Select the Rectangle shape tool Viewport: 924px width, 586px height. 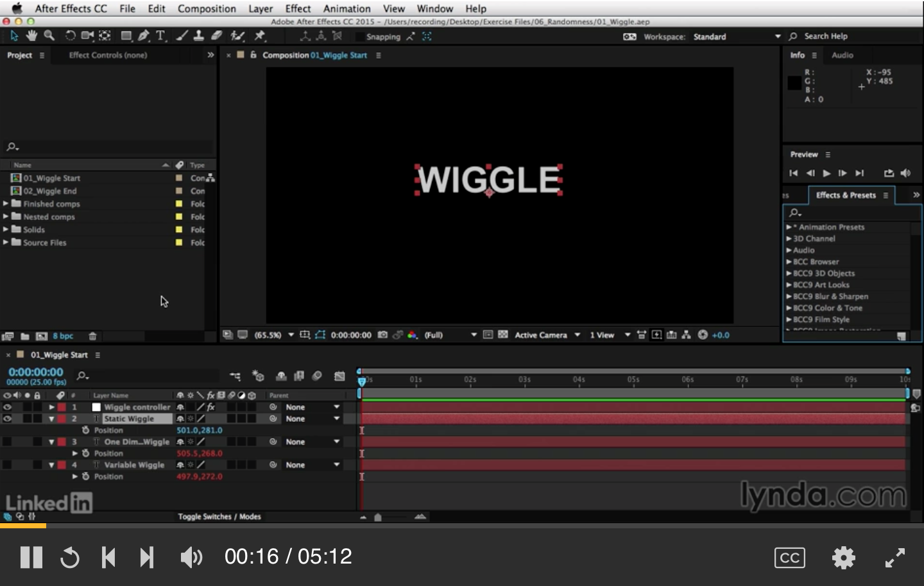point(126,36)
